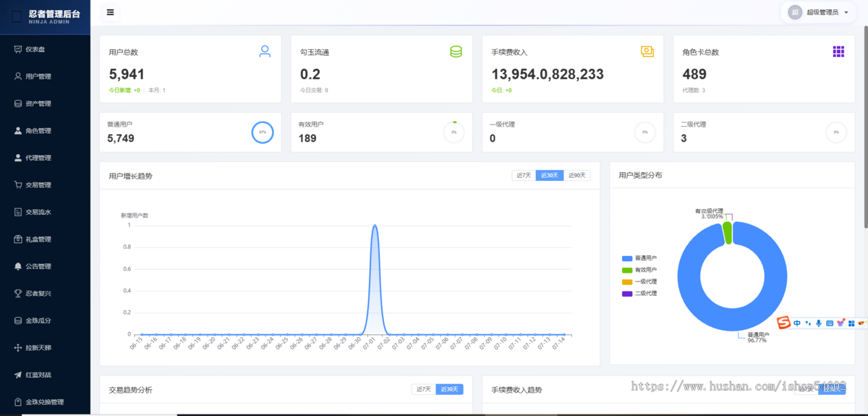
Task: Go to 交易流水 sidebar item
Action: 45,212
